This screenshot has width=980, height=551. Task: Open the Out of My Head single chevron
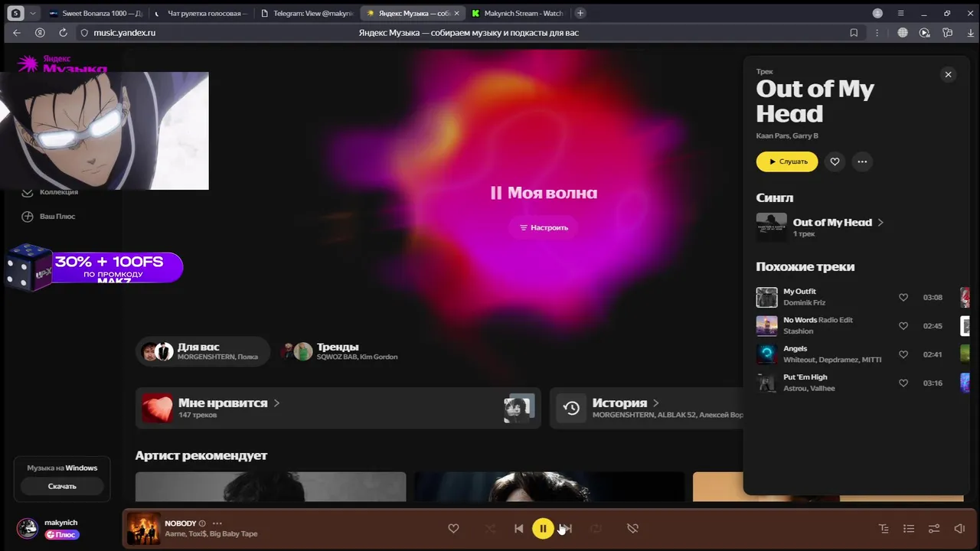tap(880, 223)
